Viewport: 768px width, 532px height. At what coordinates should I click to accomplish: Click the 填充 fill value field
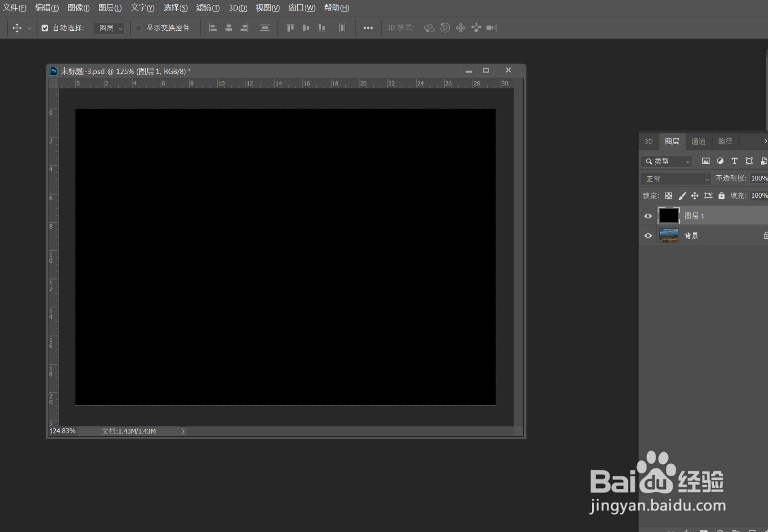click(x=759, y=195)
